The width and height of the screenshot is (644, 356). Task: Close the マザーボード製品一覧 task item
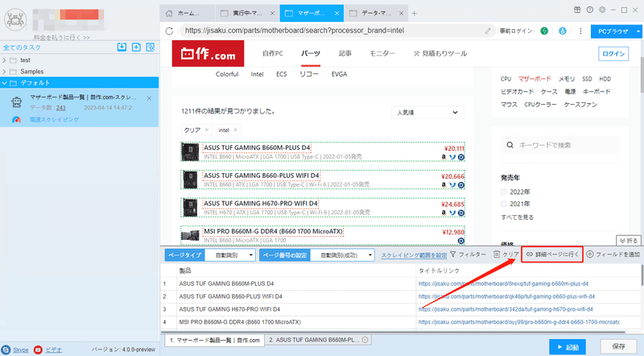149,97
